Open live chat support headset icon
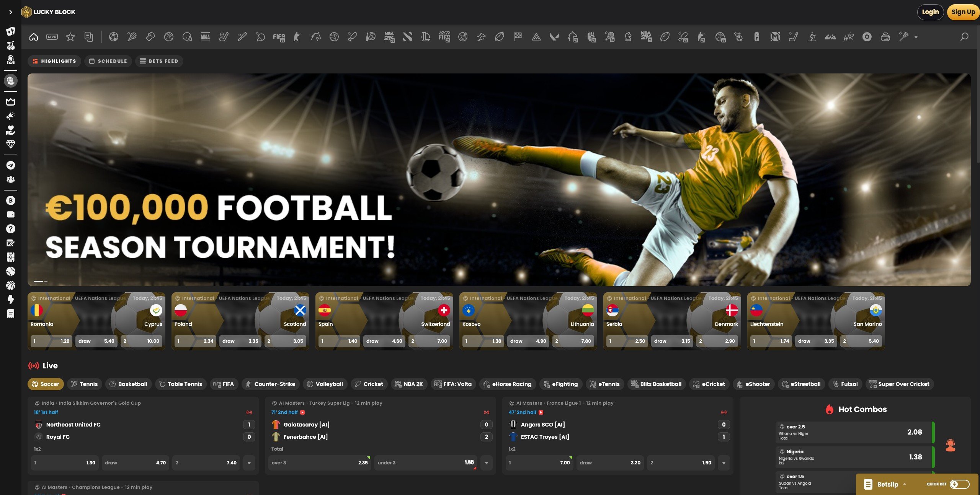980x495 pixels. [951, 445]
